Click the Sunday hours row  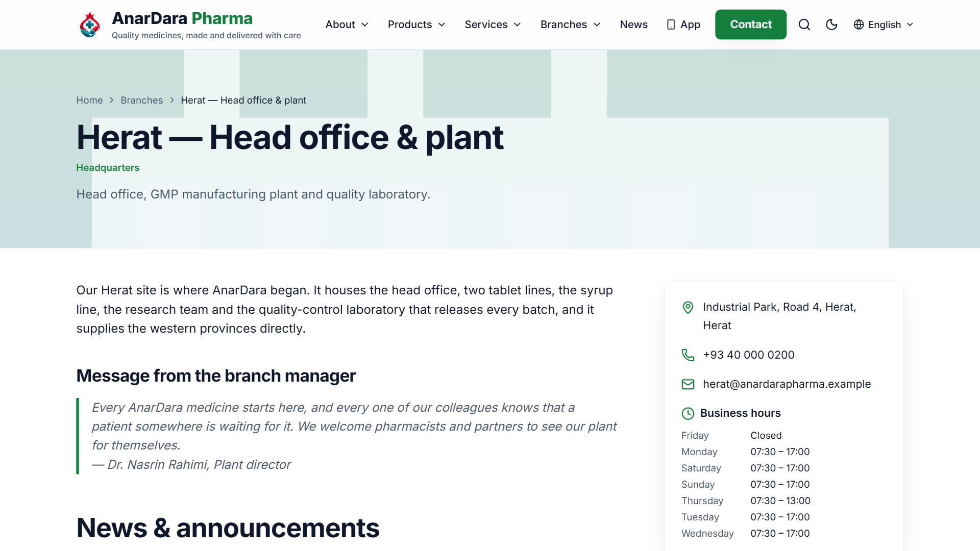(x=783, y=485)
